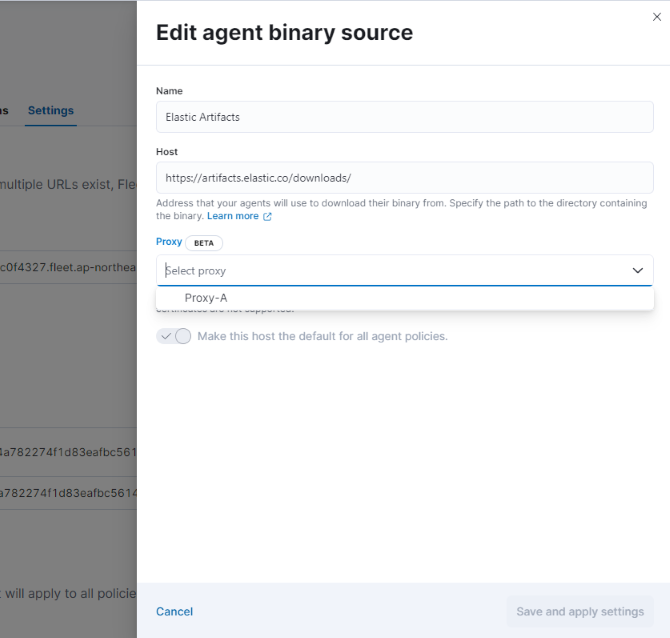670x638 pixels.
Task: Close the Edit agent binary source flyout
Action: click(656, 17)
